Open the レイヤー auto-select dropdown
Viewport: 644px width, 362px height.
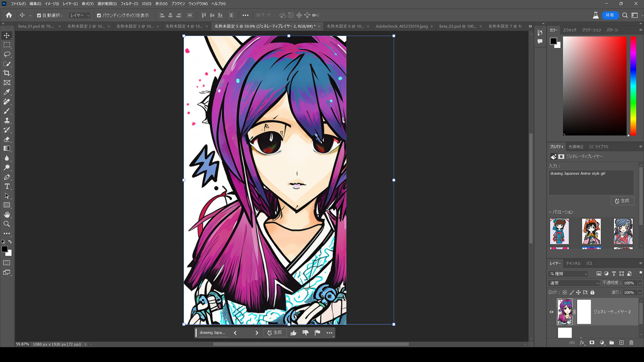pos(79,15)
